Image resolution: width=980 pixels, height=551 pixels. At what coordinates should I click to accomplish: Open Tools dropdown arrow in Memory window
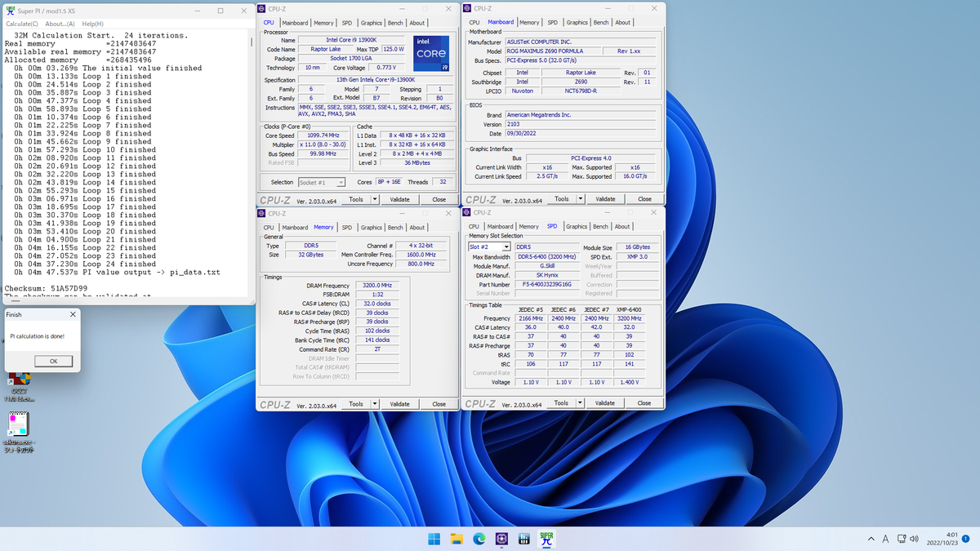pyautogui.click(x=375, y=404)
